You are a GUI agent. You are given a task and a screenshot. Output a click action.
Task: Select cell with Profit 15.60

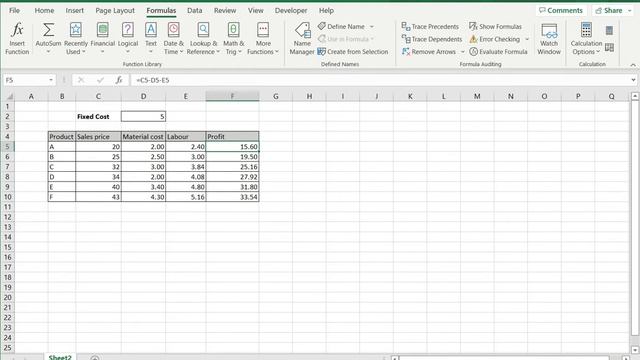point(232,147)
